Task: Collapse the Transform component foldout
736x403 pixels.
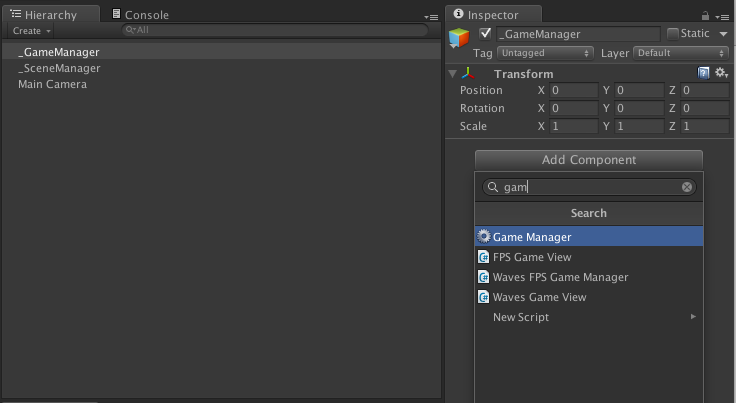Action: pyautogui.click(x=452, y=74)
